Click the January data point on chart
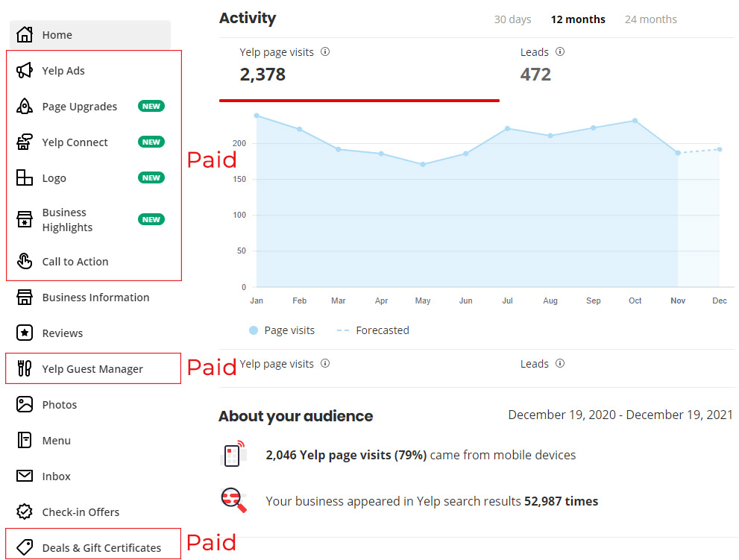739x560 pixels. click(257, 116)
